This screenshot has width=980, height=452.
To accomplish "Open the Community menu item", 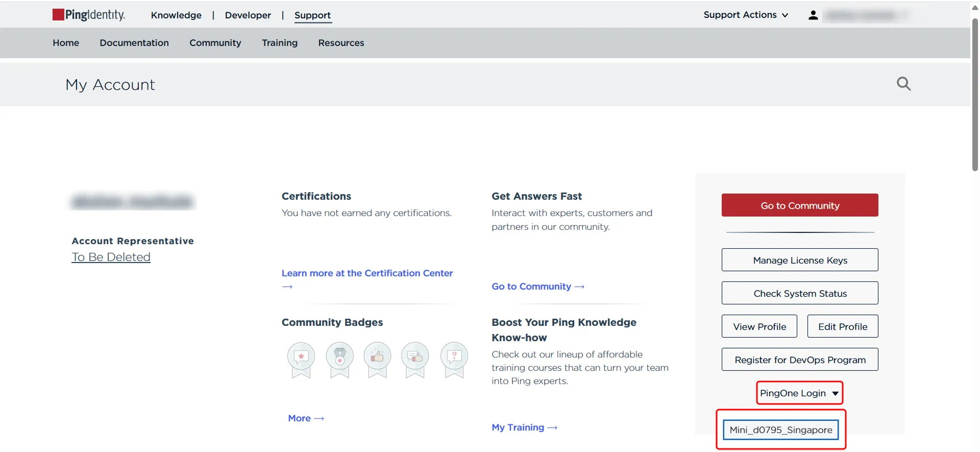I will (x=215, y=43).
